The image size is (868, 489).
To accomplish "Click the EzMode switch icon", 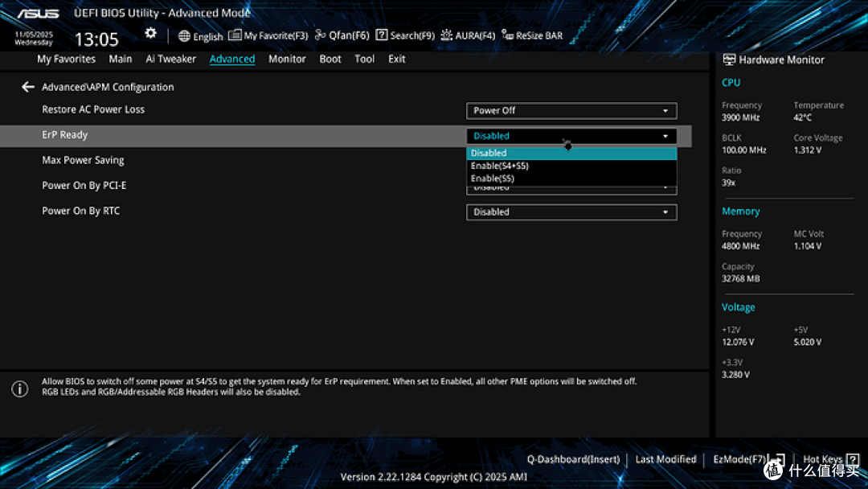I will coord(778,459).
